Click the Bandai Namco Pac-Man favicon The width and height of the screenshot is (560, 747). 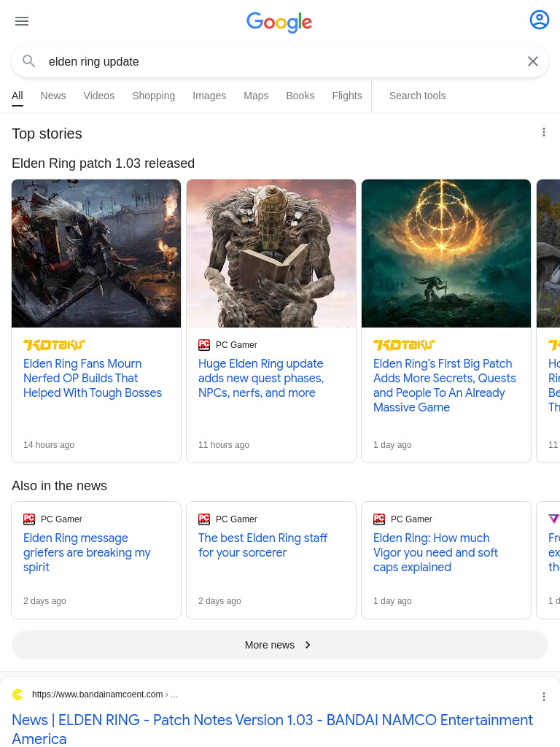17,694
